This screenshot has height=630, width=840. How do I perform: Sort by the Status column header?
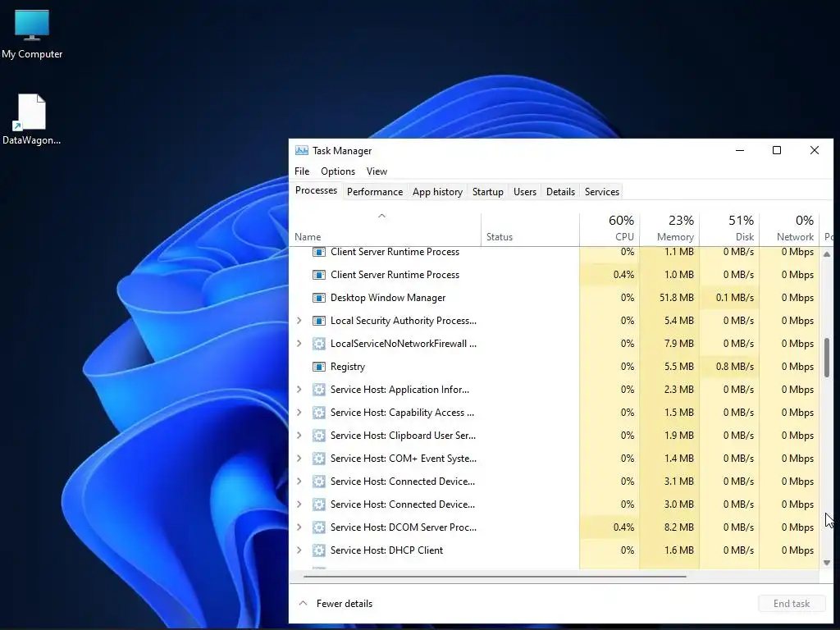[x=530, y=230]
